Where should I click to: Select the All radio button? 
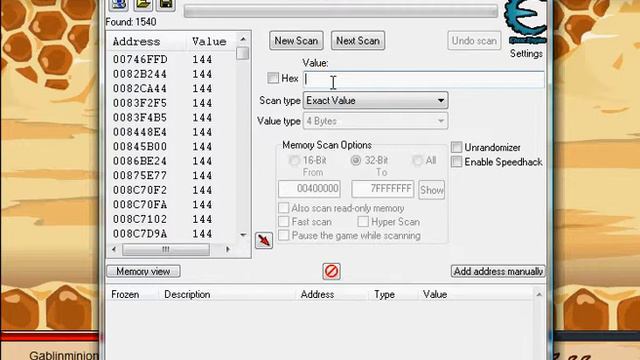coord(417,160)
